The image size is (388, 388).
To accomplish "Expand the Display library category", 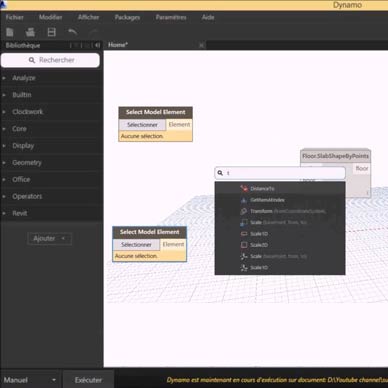I will click(x=52, y=146).
